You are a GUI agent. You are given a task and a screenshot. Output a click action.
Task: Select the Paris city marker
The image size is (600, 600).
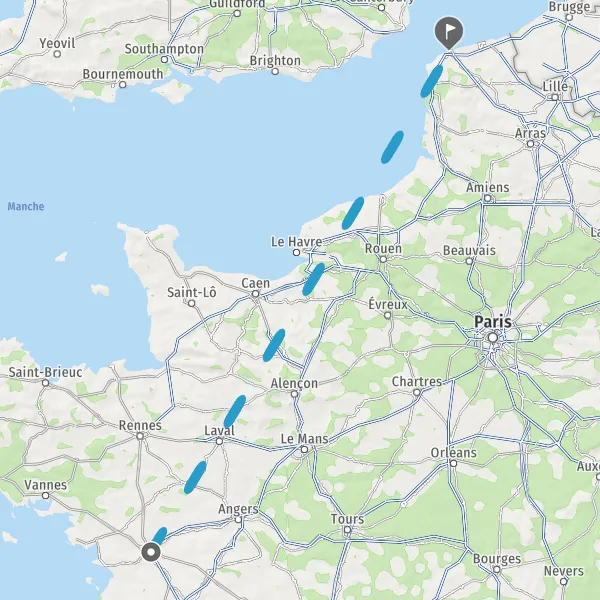[x=493, y=338]
